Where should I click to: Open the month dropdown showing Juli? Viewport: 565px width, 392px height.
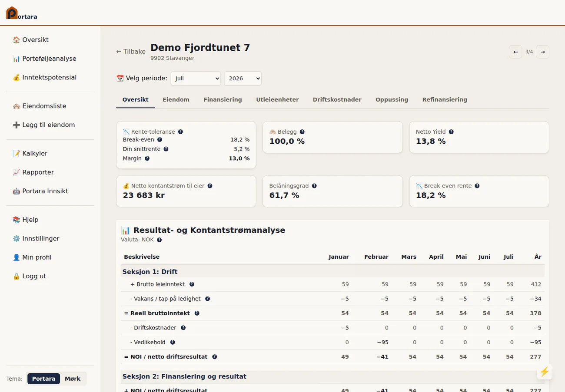[196, 79]
